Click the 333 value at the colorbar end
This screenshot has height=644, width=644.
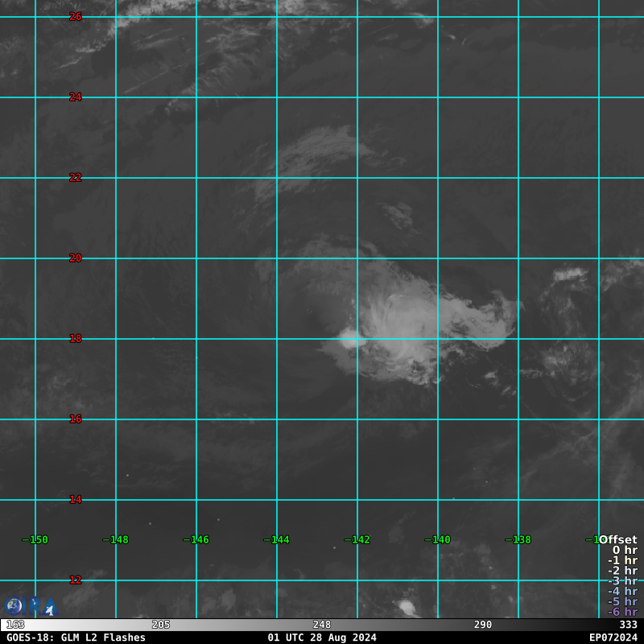pyautogui.click(x=628, y=625)
